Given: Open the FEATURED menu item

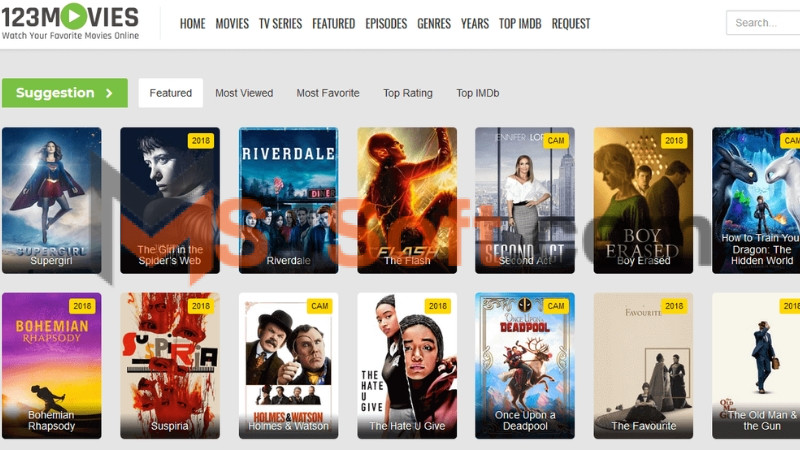Looking at the screenshot, I should [x=334, y=23].
